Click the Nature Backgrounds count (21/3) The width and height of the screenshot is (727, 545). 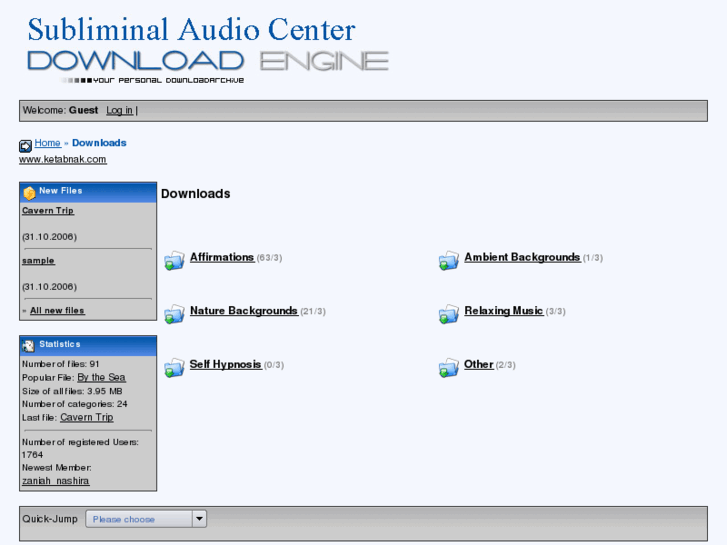[313, 312]
